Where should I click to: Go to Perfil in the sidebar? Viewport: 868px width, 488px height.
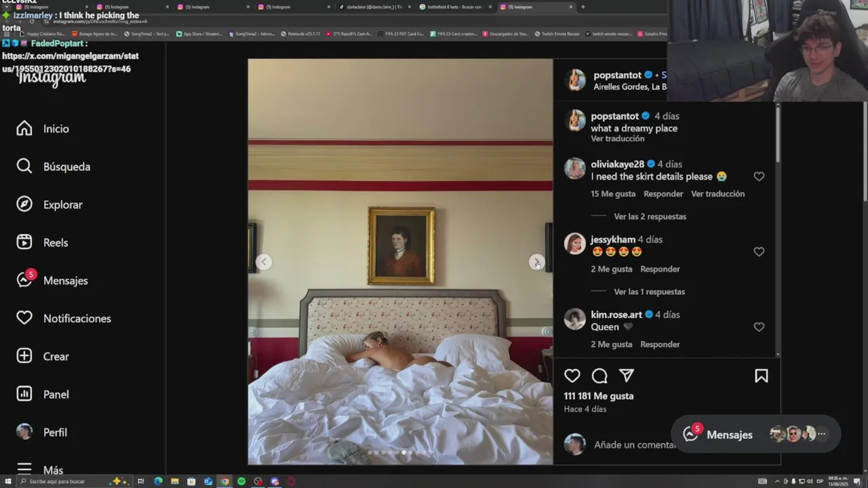click(42, 432)
